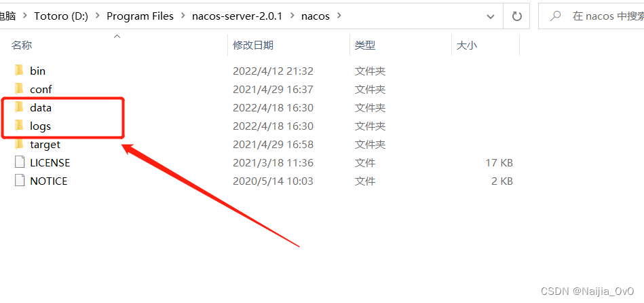Viewport: 644px width, 303px height.
Task: Select the data folder icon
Action: coord(19,108)
